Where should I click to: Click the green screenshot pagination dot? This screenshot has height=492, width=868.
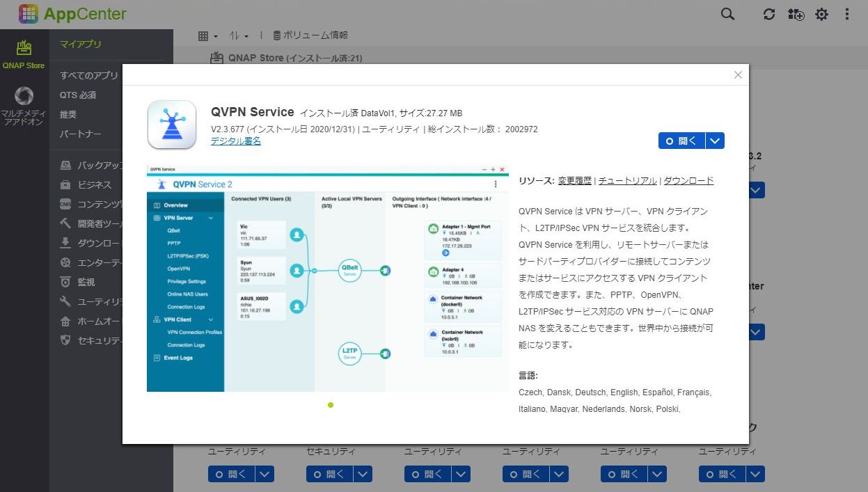pos(330,404)
